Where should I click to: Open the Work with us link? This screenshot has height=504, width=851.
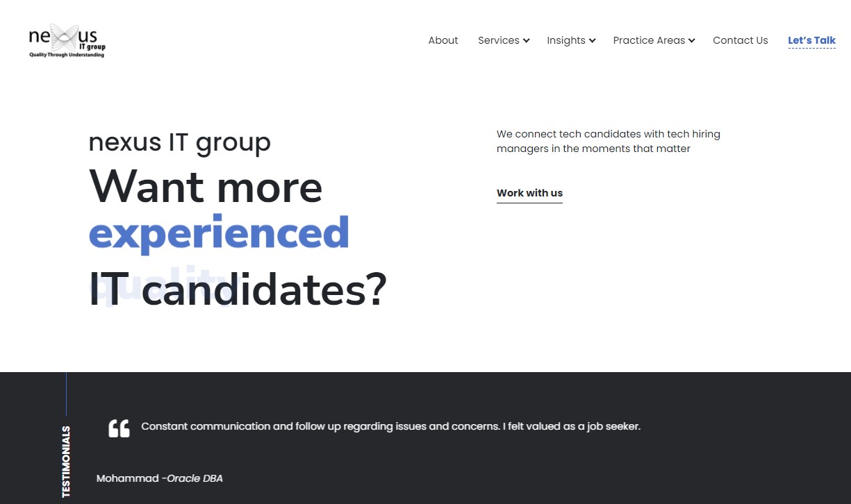pyautogui.click(x=529, y=193)
